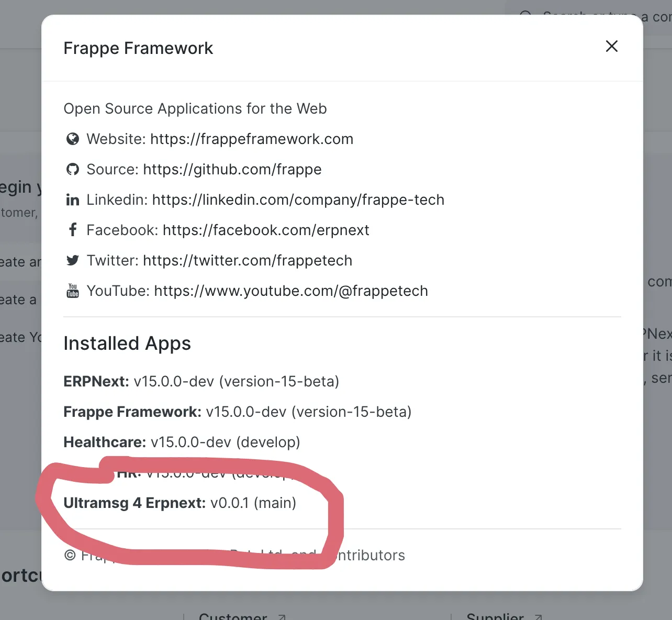The width and height of the screenshot is (672, 620).
Task: Click the LinkedIn icon
Action: click(73, 200)
